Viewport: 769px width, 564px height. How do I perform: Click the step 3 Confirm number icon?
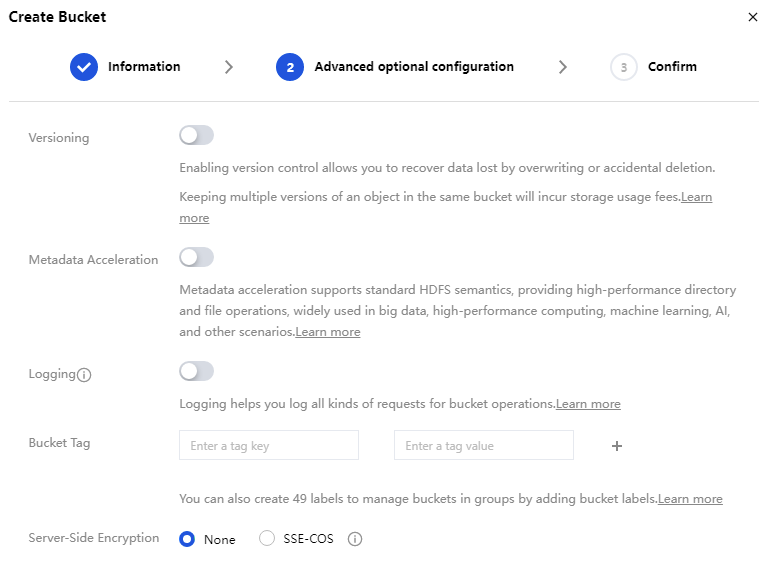point(624,67)
